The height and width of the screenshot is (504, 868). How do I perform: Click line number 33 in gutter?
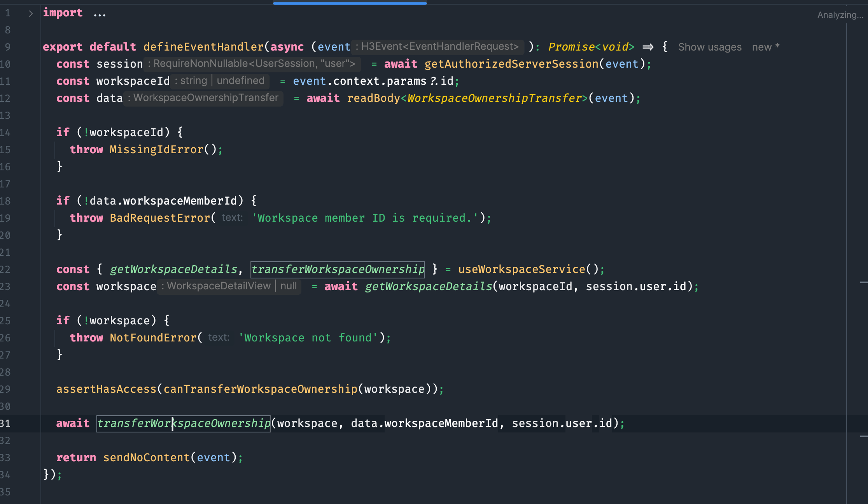[x=5, y=458]
